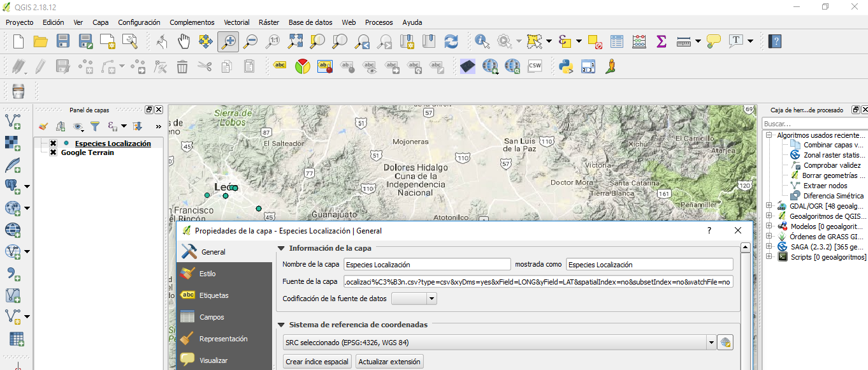868x370 pixels.
Task: Open the layer labeling options abc icon
Action: [280, 65]
